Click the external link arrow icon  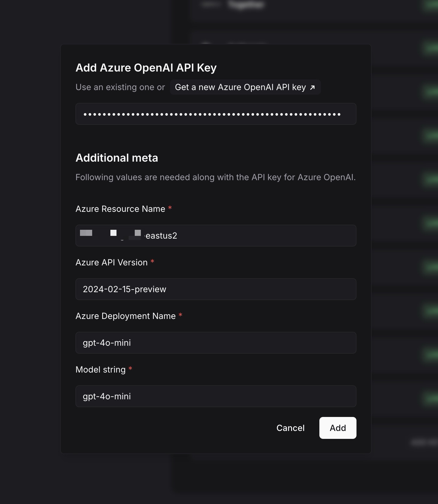coord(312,88)
